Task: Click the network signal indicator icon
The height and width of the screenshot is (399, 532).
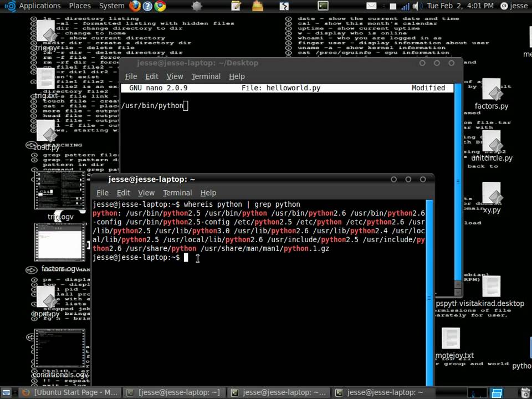Action: [405, 6]
